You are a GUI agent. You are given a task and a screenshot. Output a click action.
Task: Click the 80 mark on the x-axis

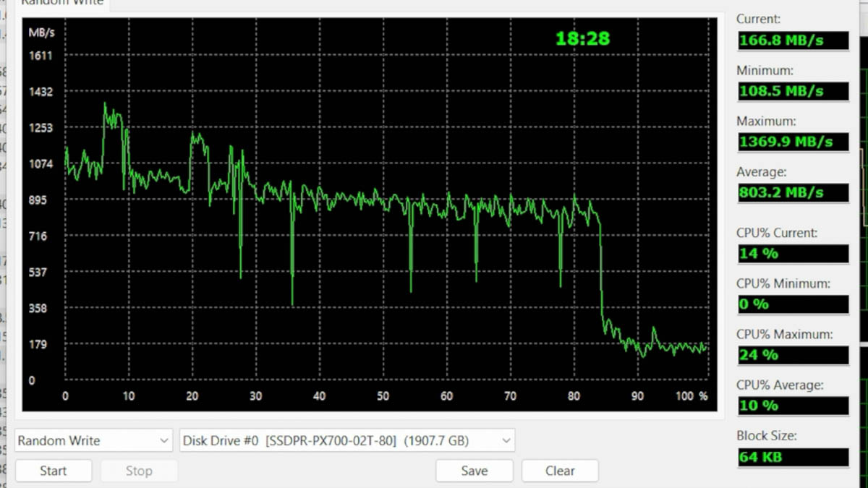pyautogui.click(x=574, y=396)
